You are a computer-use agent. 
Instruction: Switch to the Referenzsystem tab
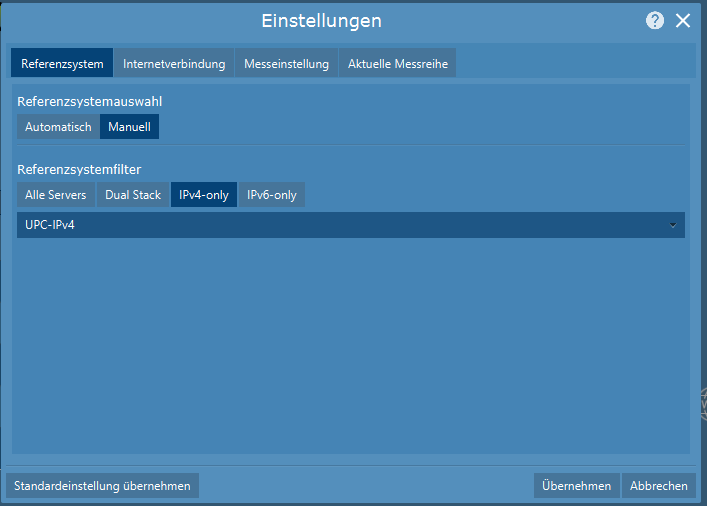62,64
